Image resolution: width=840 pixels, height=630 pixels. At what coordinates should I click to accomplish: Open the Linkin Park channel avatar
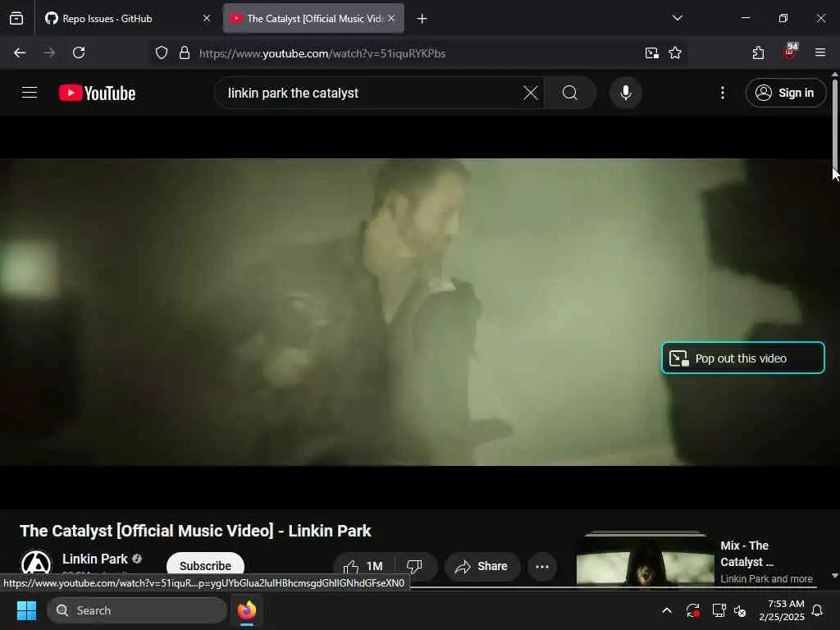pos(36,564)
